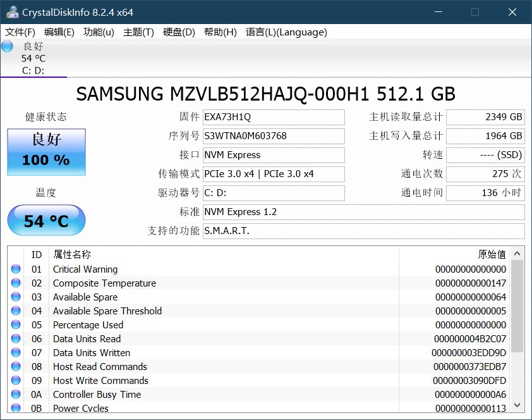Image resolution: width=532 pixels, height=420 pixels.
Task: Open the 文件(F) menu
Action: pos(20,32)
